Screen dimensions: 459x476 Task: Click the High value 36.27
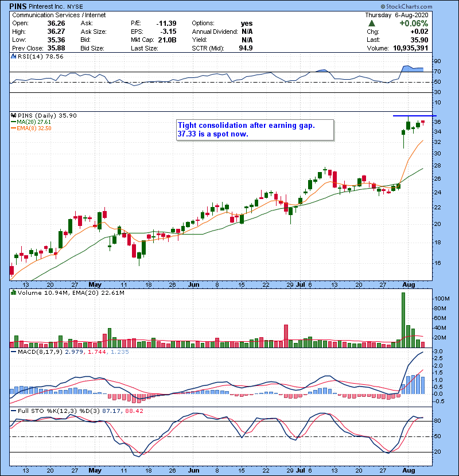(x=56, y=32)
